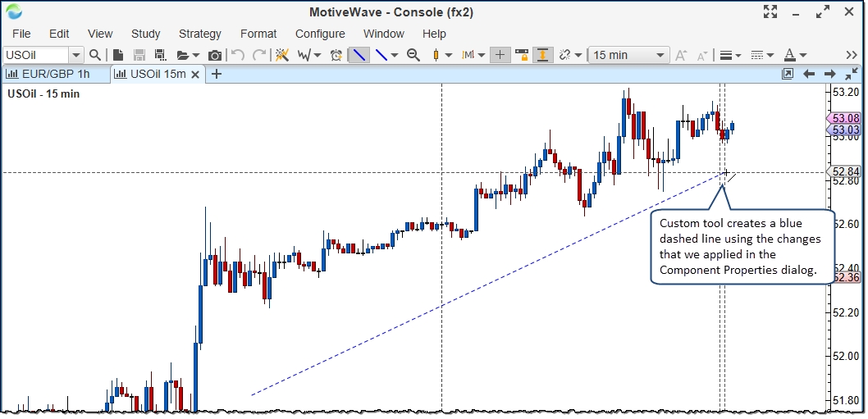
Task: Click the zoom out magnifier
Action: 413,55
